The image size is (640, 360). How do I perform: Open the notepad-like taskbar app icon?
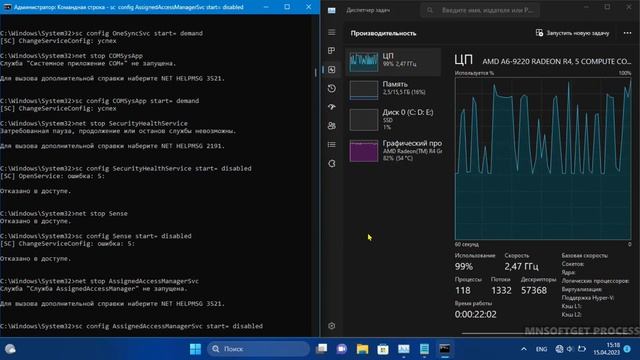point(424,349)
